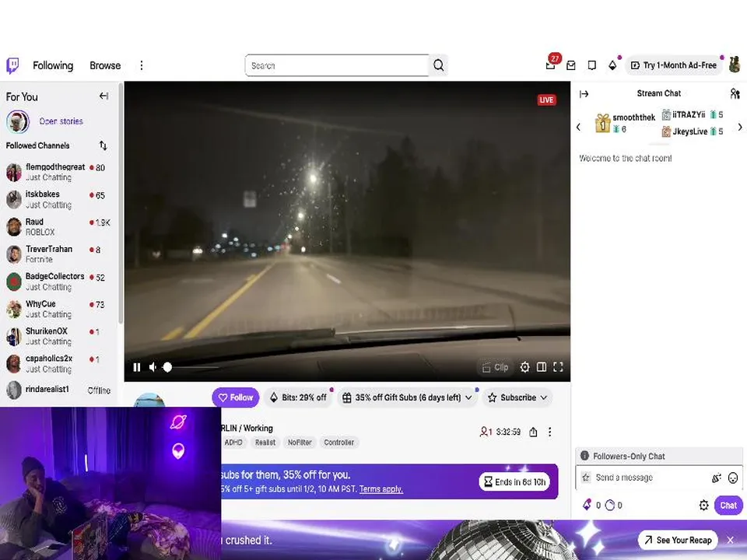This screenshot has height=560, width=747.
Task: Open the chat bubble icon in top bar
Action: click(x=591, y=65)
